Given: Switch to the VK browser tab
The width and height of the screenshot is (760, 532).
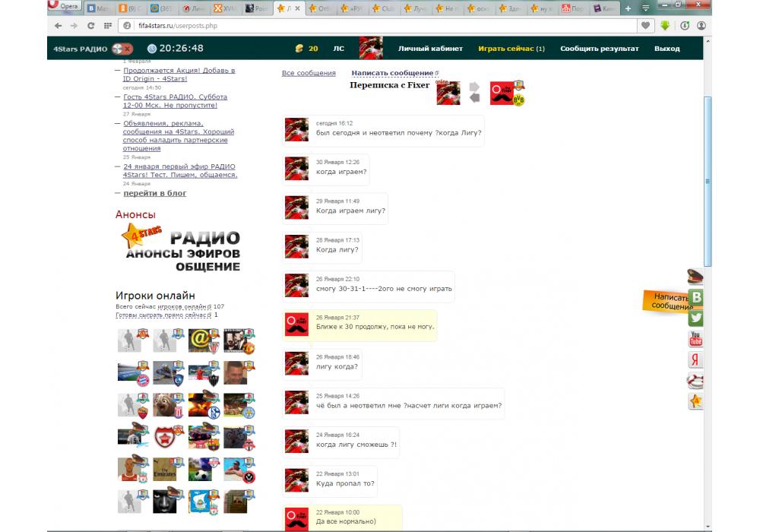Looking at the screenshot, I should coord(98,8).
